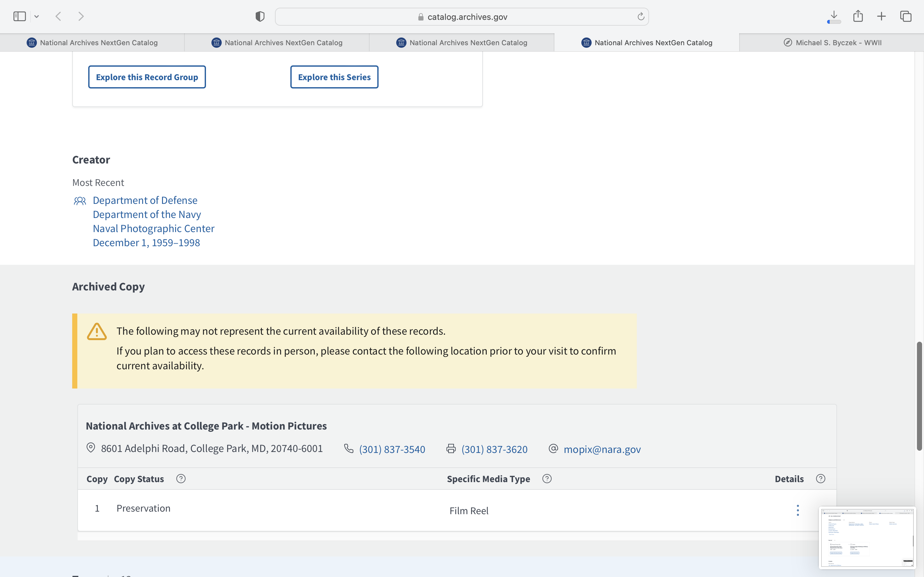Click the privacy shield icon
Screen dimensions: 924x577
click(x=260, y=16)
